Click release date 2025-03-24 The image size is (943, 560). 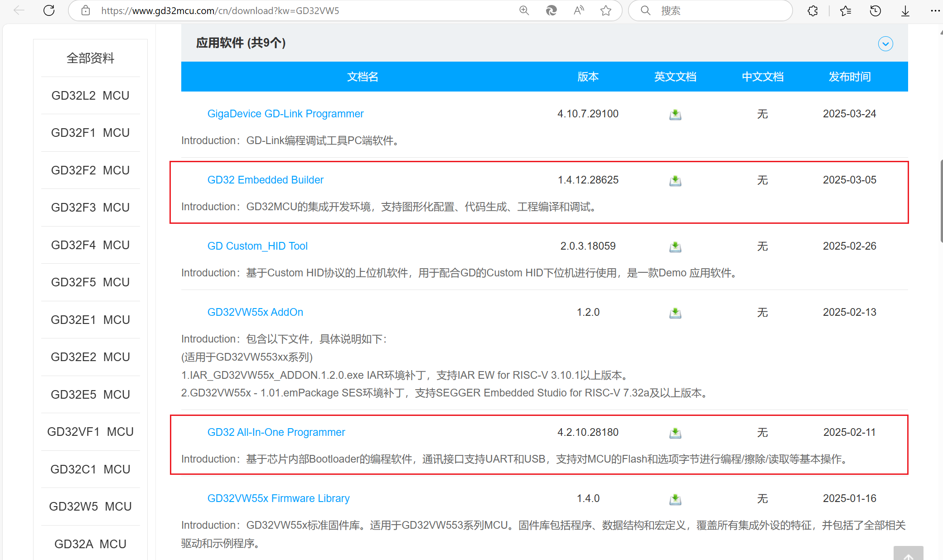pos(850,114)
